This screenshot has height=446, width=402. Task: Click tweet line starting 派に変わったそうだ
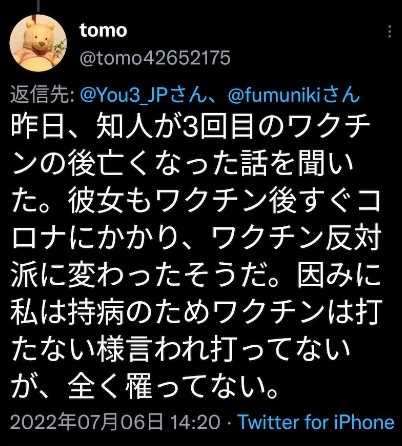coord(196,276)
